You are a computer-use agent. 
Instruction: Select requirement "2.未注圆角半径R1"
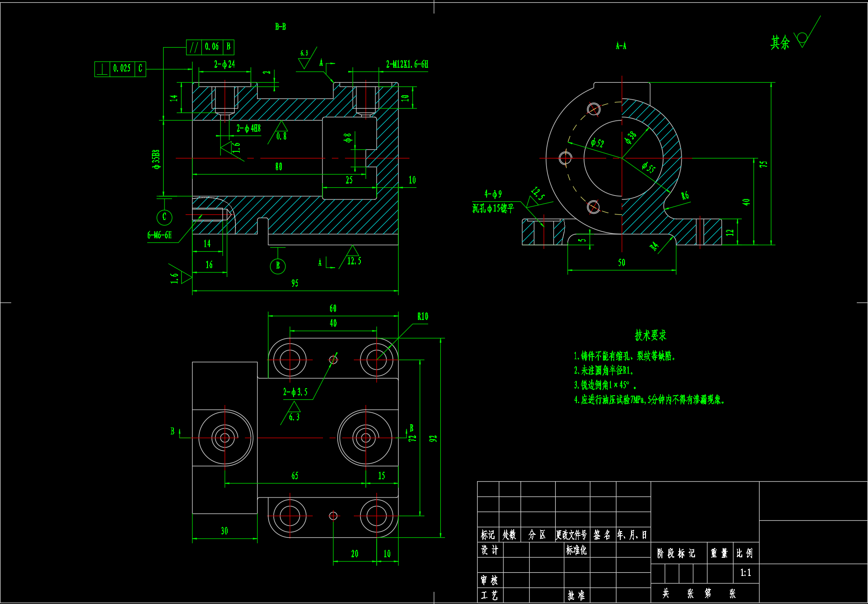tap(603, 370)
